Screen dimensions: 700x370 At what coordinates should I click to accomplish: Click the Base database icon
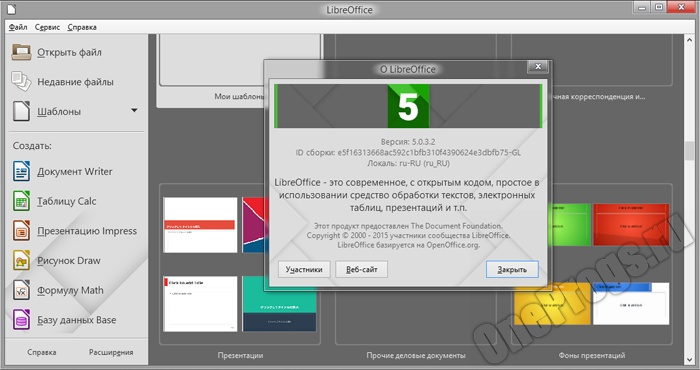pyautogui.click(x=21, y=320)
